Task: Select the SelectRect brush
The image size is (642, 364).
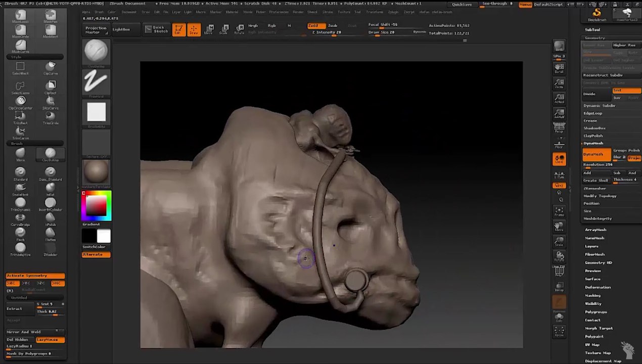Action: pyautogui.click(x=20, y=68)
